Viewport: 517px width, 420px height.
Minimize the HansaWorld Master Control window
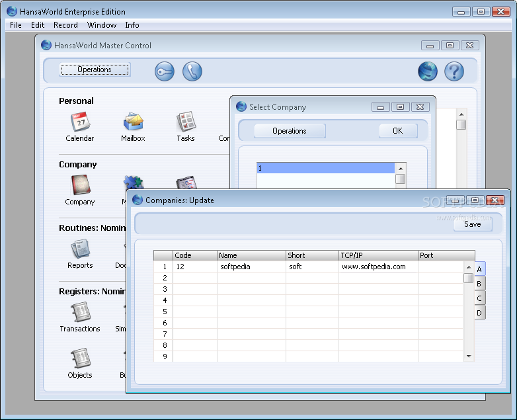430,46
